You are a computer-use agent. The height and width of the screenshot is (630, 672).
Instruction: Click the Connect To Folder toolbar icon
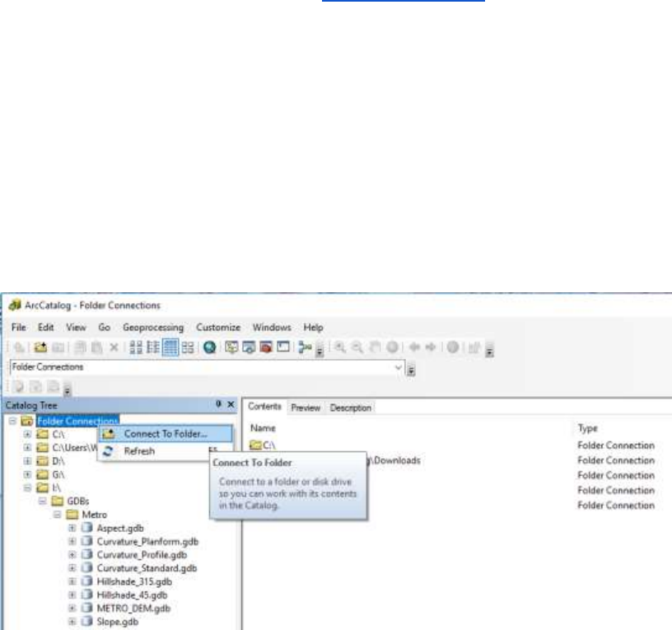pyautogui.click(x=40, y=348)
